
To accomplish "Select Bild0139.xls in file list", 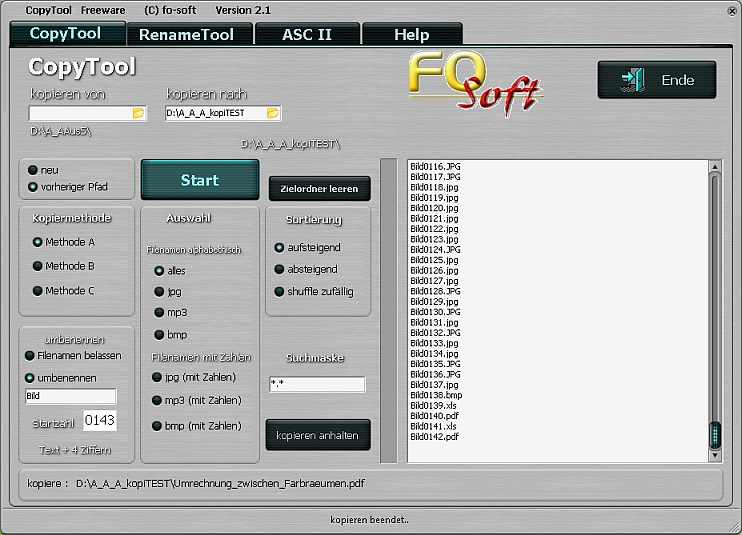I will click(433, 406).
